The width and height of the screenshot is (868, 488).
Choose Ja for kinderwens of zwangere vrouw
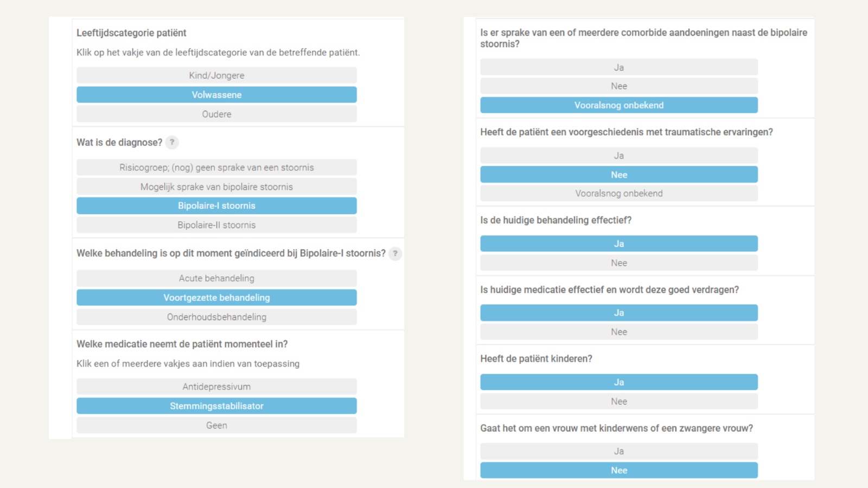pos(618,451)
